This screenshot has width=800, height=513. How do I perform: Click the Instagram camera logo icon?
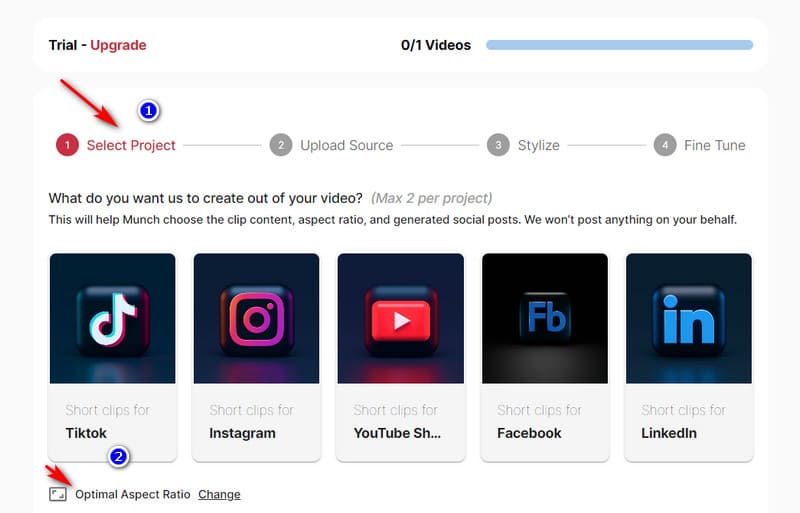click(x=256, y=318)
